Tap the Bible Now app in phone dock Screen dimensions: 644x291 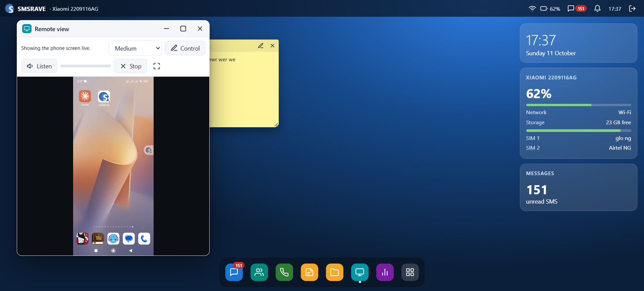(98, 239)
